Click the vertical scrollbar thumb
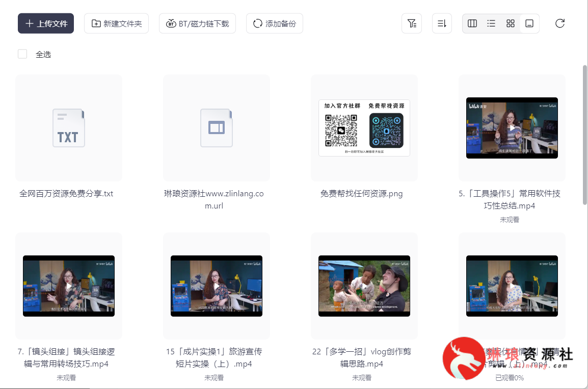The image size is (588, 389). pos(584,135)
